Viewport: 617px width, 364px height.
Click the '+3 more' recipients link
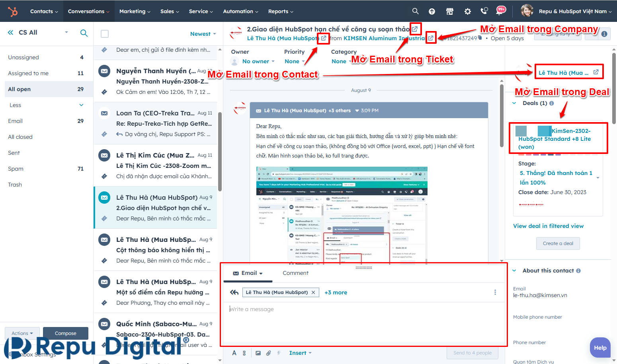coord(336,292)
